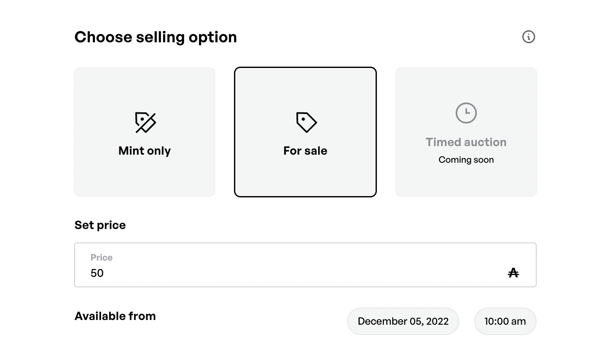610x364 pixels.
Task: Click the price value 50
Action: tap(97, 273)
